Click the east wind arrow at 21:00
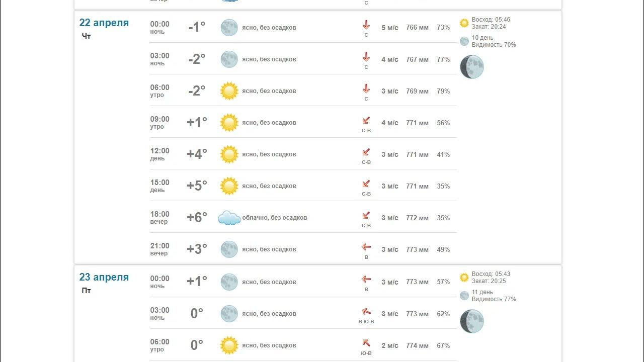This screenshot has height=362, width=644. 366,247
